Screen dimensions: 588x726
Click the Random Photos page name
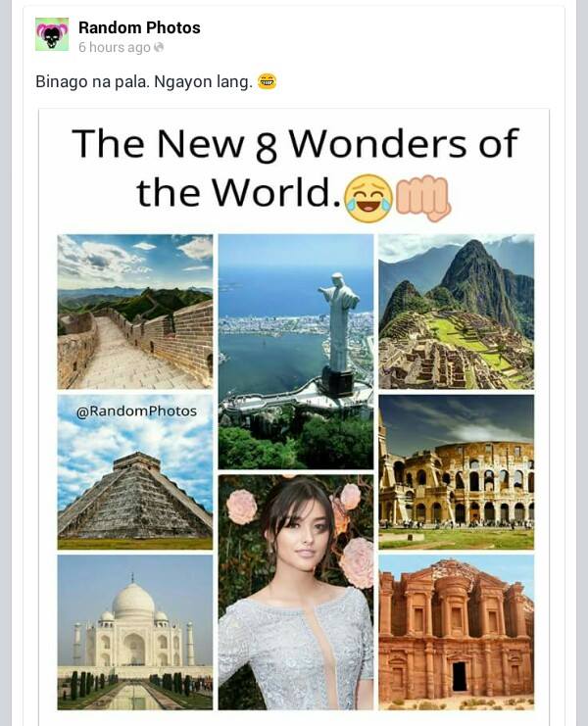pos(139,27)
